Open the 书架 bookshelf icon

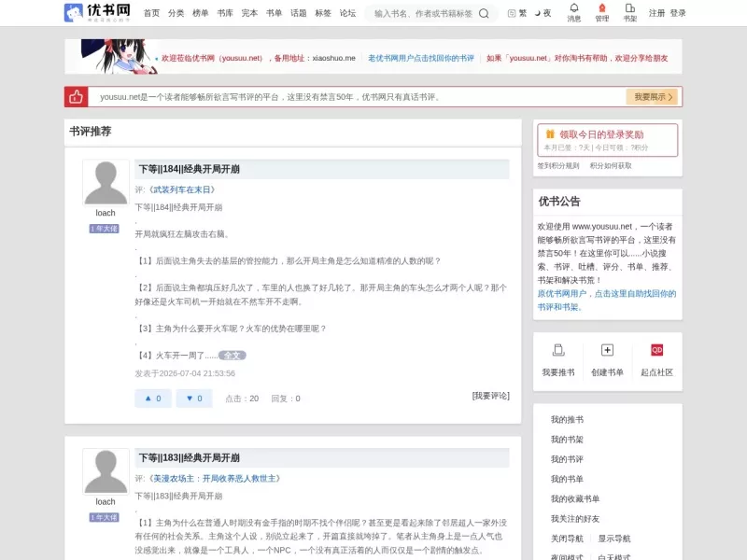629,13
